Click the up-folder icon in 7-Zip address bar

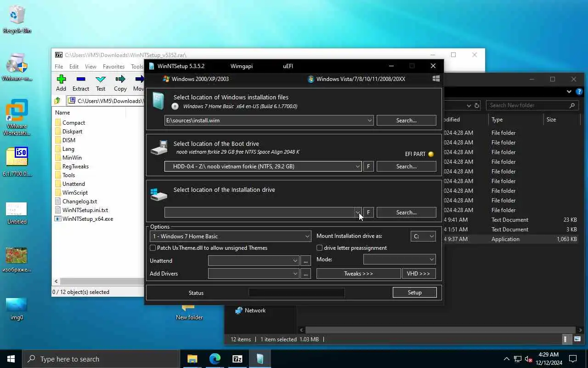(x=57, y=101)
